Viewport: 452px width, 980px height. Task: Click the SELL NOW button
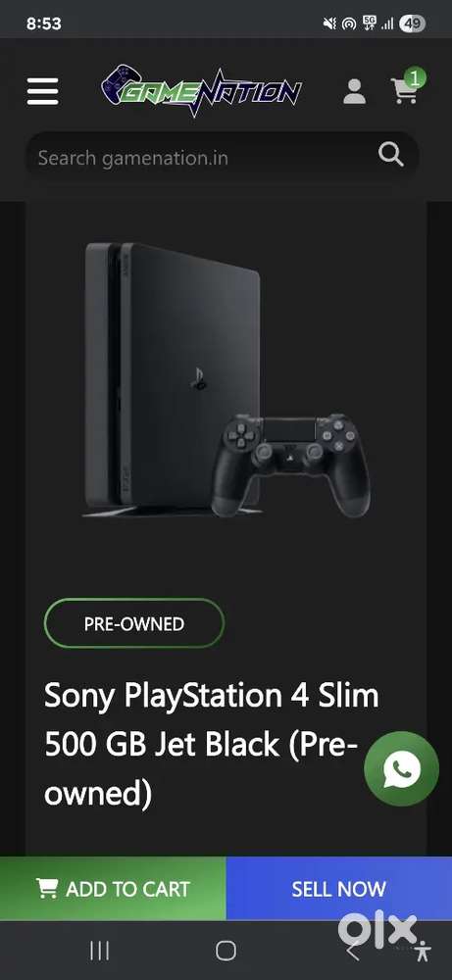coord(339,888)
